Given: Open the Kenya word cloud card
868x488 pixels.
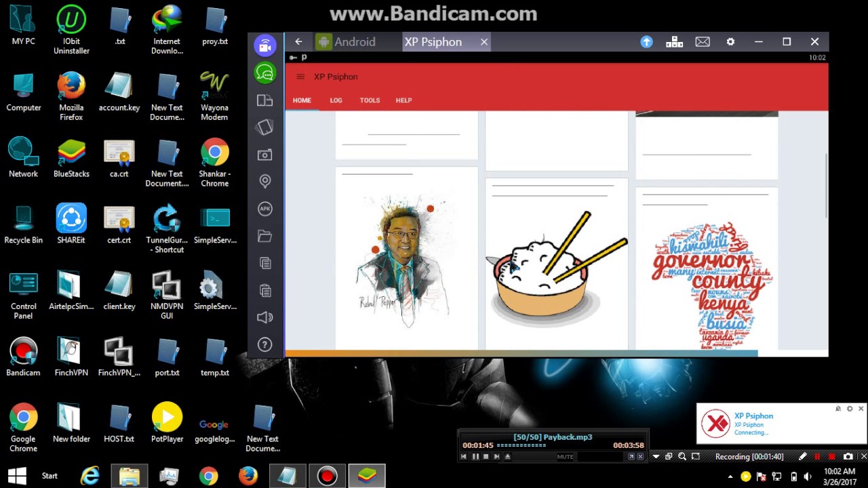Looking at the screenshot, I should pos(707,268).
